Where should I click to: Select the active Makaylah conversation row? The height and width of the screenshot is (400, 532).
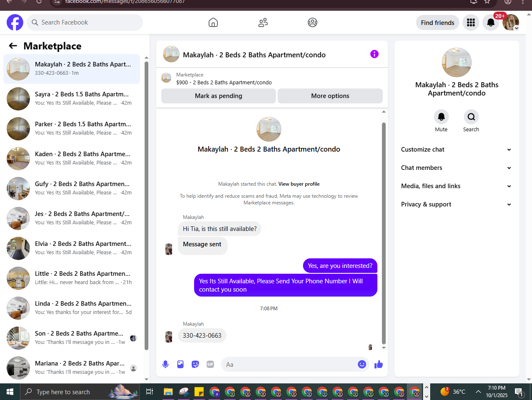[x=71, y=69]
